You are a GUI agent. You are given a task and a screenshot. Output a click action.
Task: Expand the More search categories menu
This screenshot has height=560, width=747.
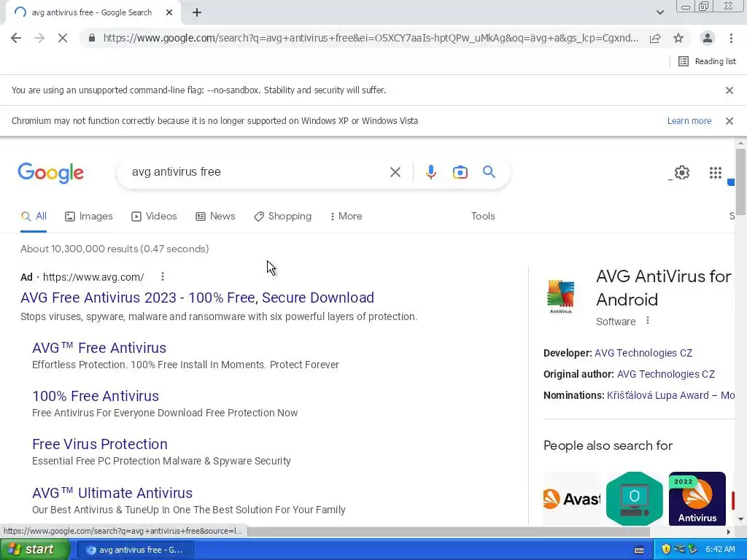point(347,217)
